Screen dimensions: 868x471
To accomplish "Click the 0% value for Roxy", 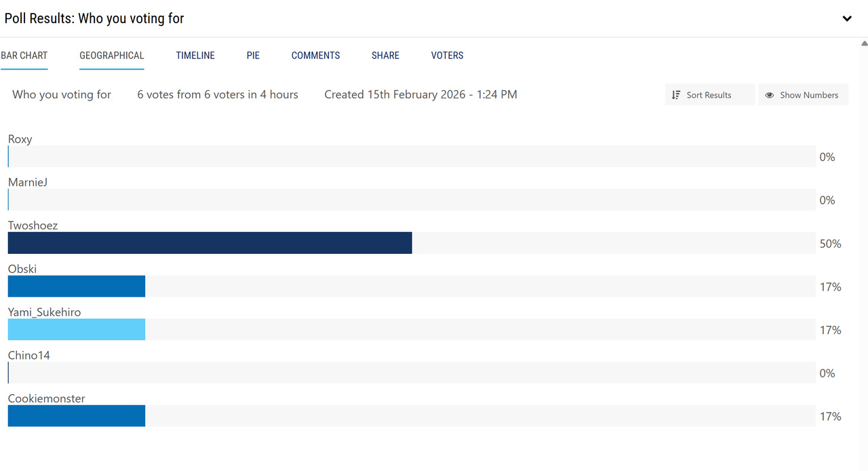I will tap(827, 157).
